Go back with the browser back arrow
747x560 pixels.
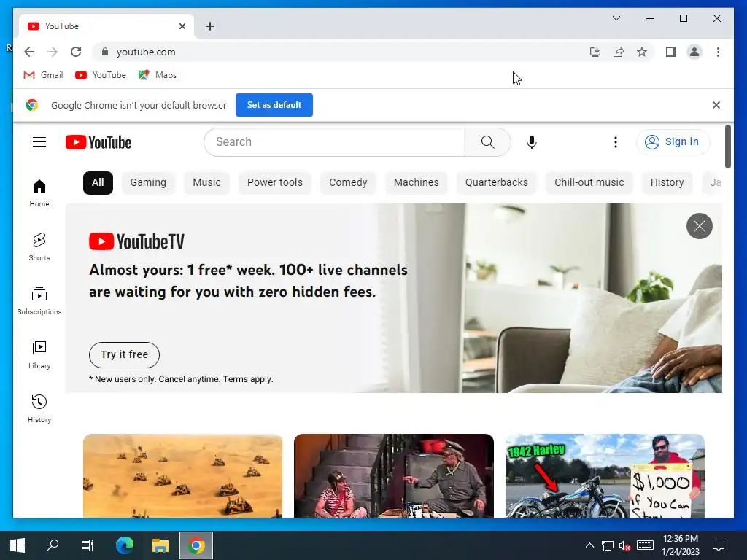coord(29,52)
